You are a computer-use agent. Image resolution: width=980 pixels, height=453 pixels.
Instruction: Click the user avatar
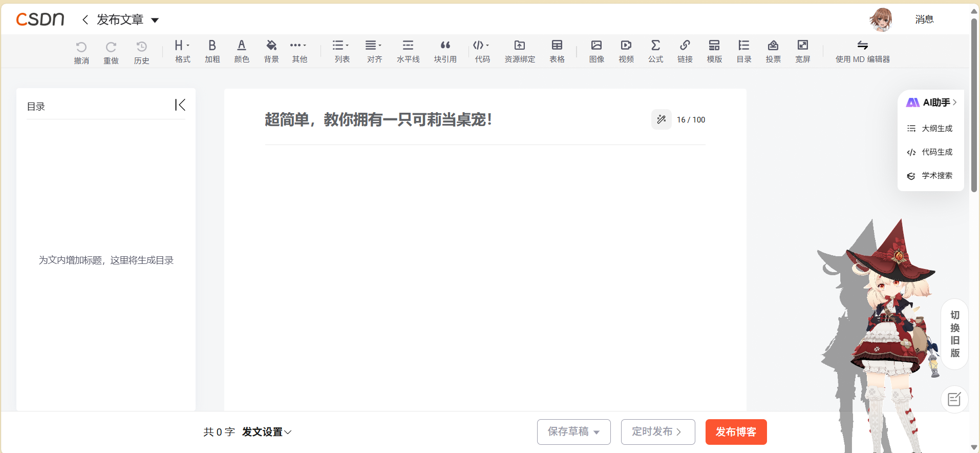pos(881,19)
